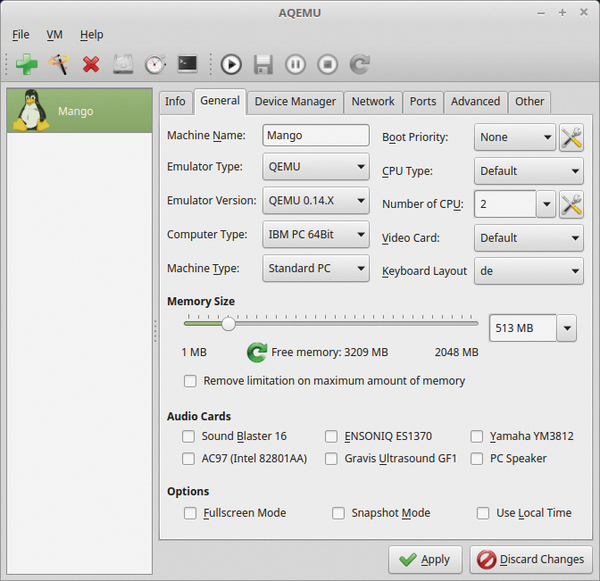Viewport: 600px width, 581px height.
Task: Enable PC Speaker checkbox
Action: point(476,459)
